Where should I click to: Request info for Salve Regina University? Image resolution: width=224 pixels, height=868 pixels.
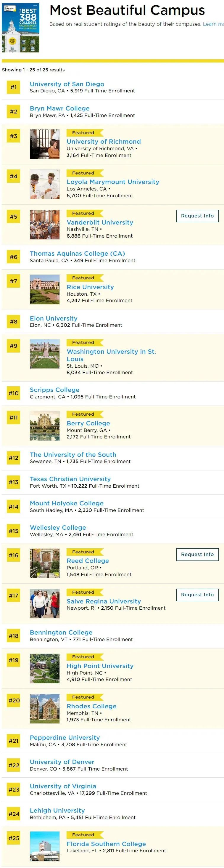(x=197, y=595)
